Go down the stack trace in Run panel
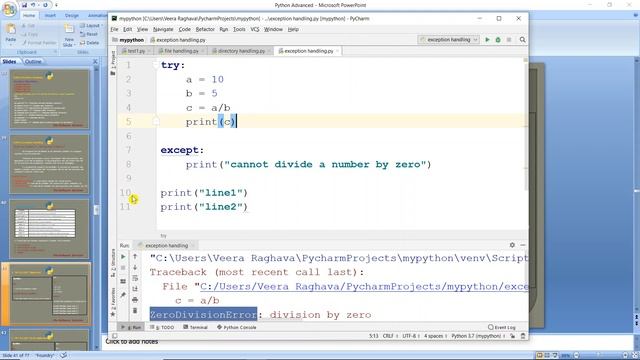Viewport: 640px width, 360px height. pyautogui.click(x=135, y=268)
